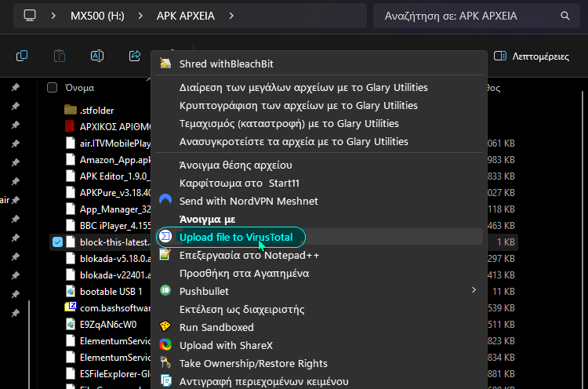Click the .stfolder folder icon

point(71,110)
